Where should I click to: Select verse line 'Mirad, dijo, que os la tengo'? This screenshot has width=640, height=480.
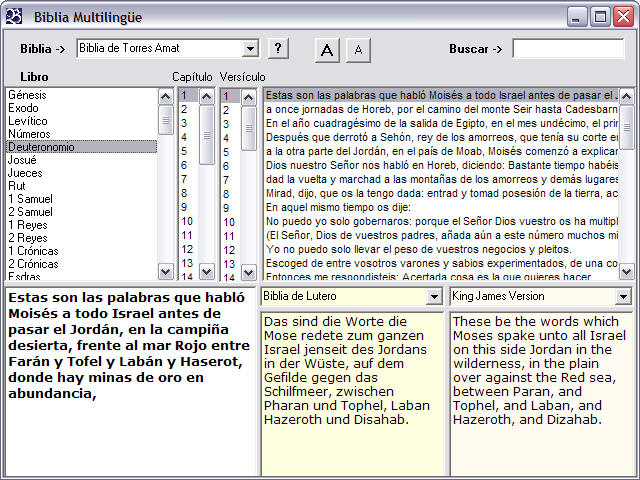[441, 193]
